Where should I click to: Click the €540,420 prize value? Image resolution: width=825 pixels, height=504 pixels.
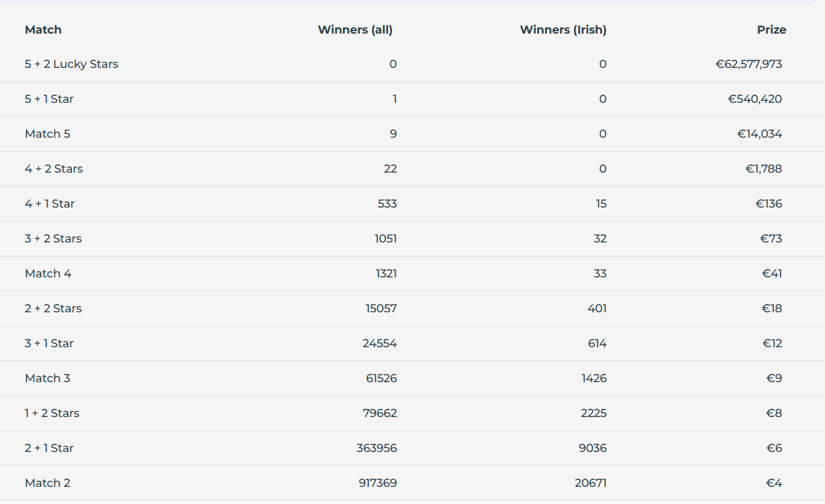click(755, 99)
